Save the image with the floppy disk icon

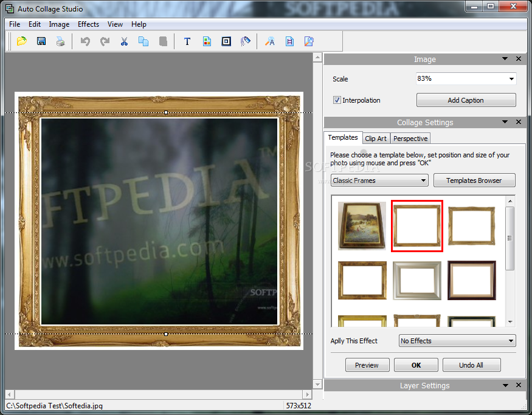coord(41,41)
